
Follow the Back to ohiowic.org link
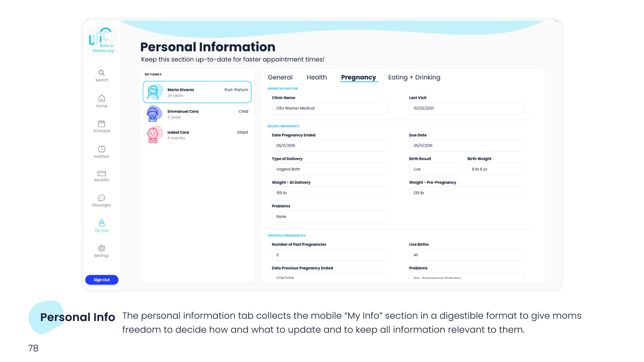point(103,48)
